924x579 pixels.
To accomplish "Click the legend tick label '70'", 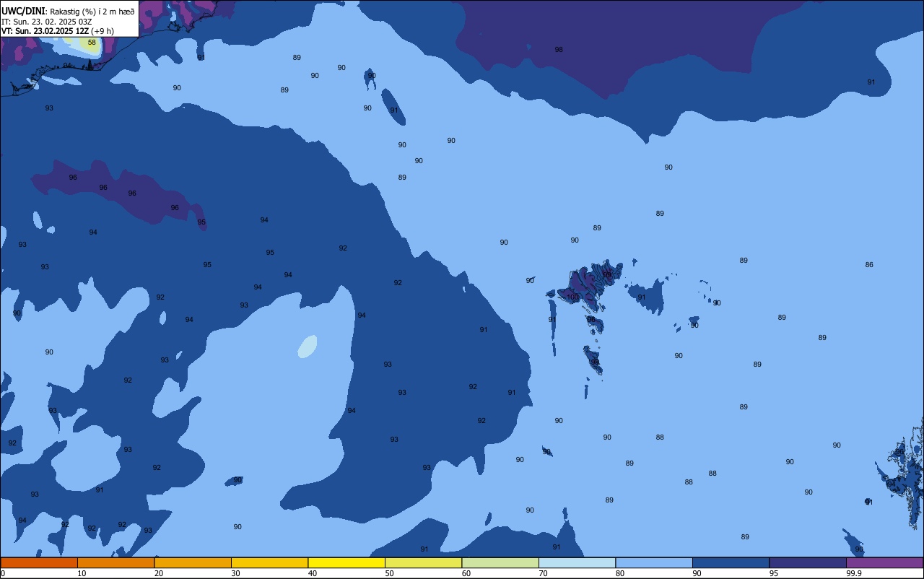I will tap(543, 573).
